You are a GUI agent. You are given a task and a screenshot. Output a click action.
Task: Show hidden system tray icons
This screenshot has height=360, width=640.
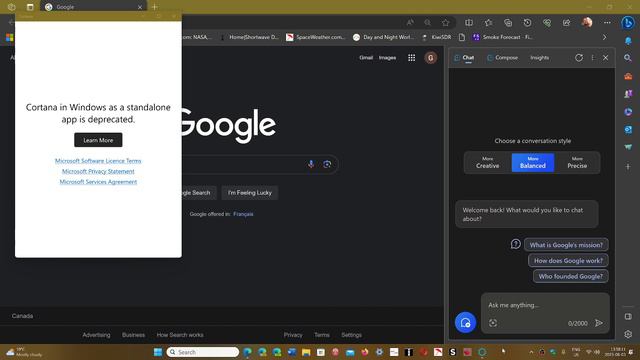pos(531,352)
